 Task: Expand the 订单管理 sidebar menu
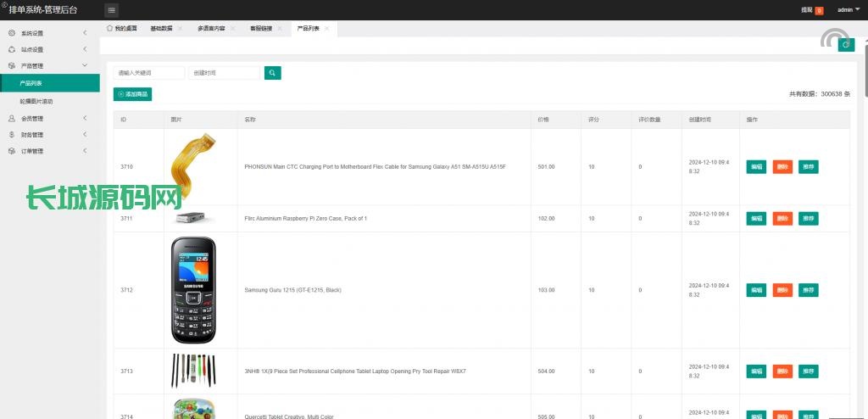[49, 151]
